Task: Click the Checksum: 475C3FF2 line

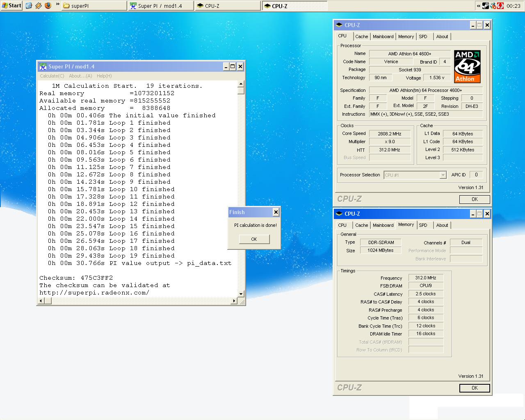Action: coord(76,278)
